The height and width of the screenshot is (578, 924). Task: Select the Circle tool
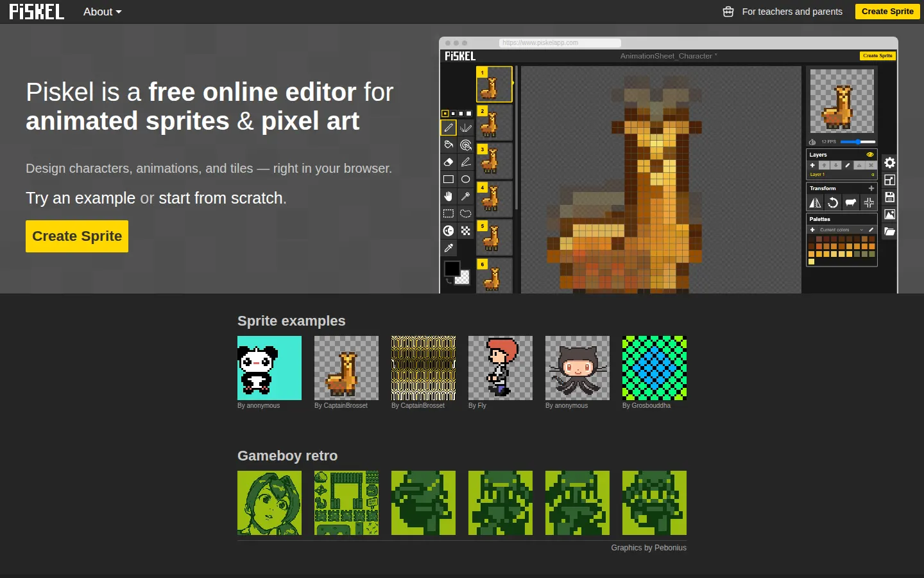466,179
